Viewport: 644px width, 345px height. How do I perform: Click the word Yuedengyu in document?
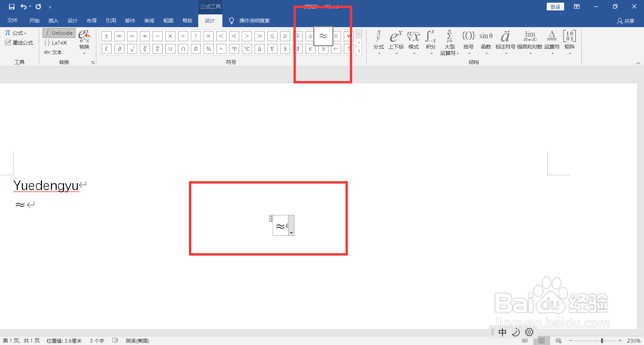pos(46,185)
